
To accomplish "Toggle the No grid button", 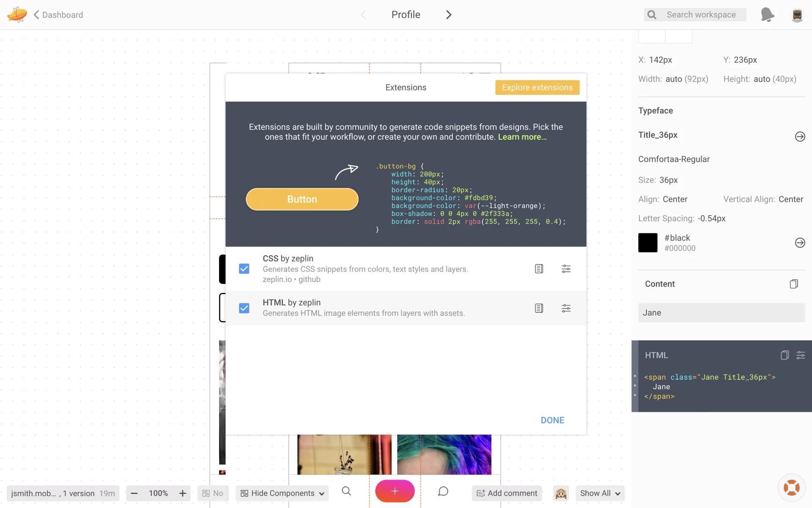I will pyautogui.click(x=213, y=493).
